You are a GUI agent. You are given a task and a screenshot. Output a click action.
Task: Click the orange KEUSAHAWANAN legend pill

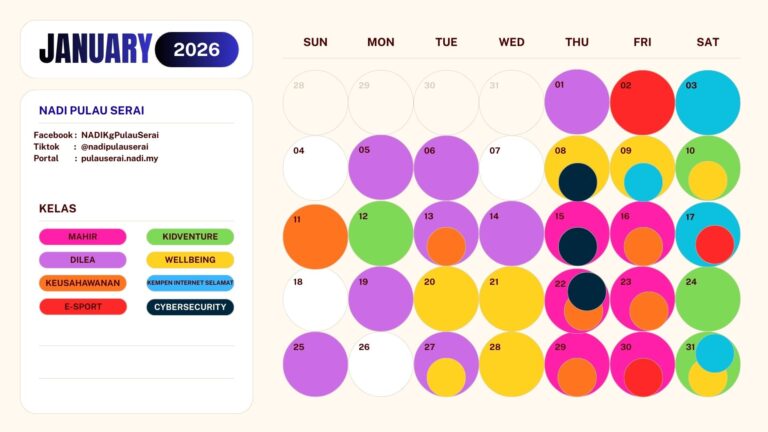point(83,283)
